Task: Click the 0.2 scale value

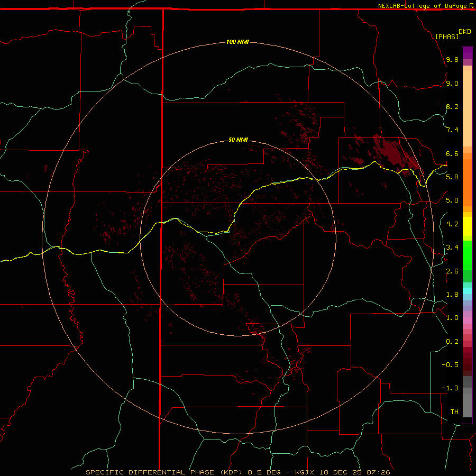Action: click(452, 341)
